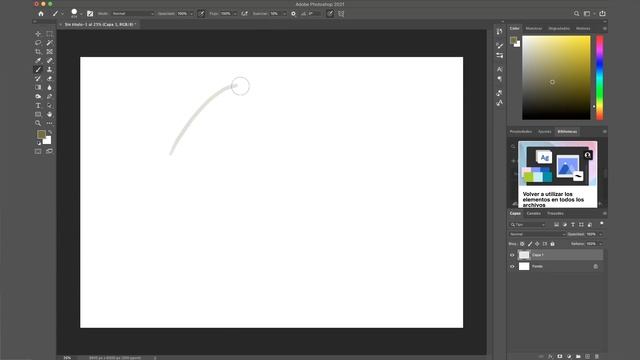Select the Move tool
Screen dimensions: 640x360
(x=38, y=34)
